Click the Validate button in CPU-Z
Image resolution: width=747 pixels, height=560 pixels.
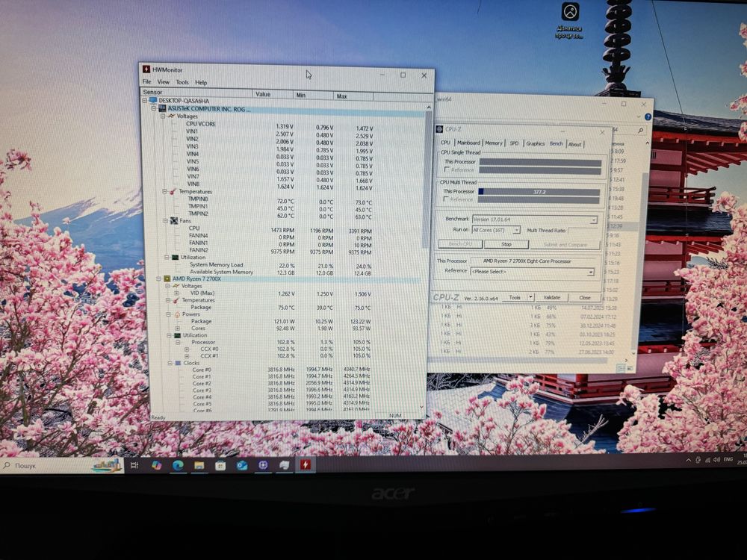coord(552,297)
